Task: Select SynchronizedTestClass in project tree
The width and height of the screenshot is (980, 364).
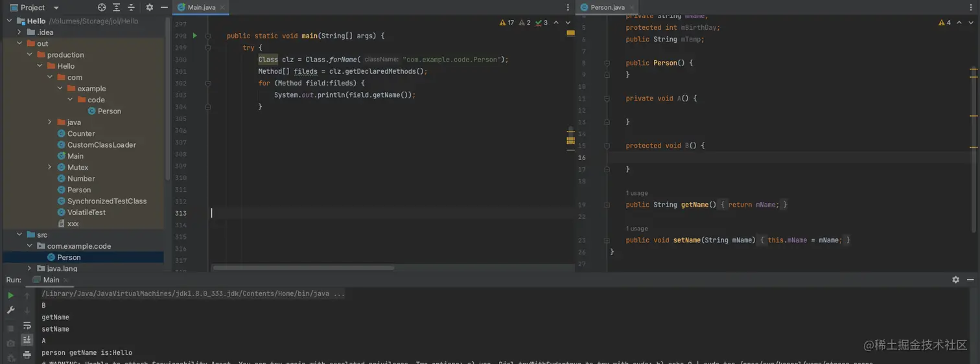Action: tap(102, 201)
